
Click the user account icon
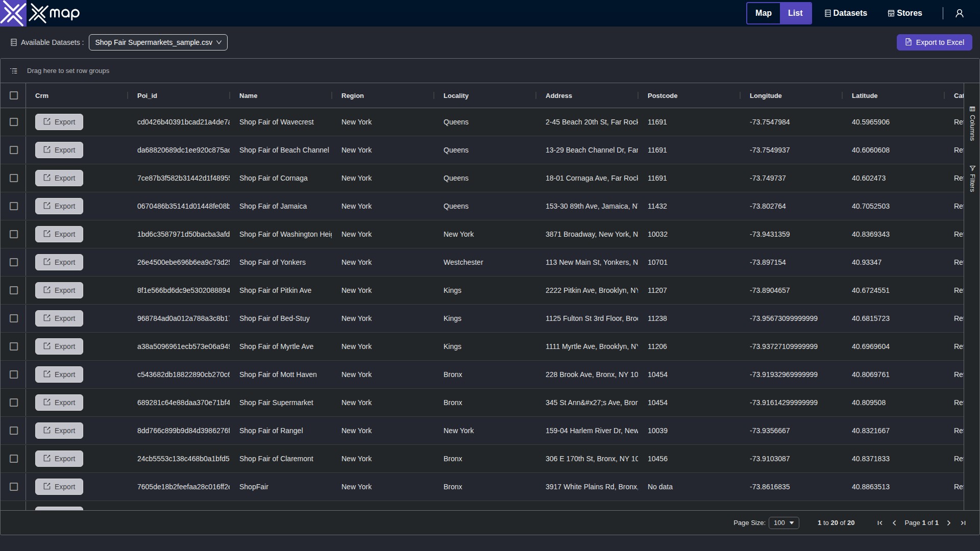959,13
